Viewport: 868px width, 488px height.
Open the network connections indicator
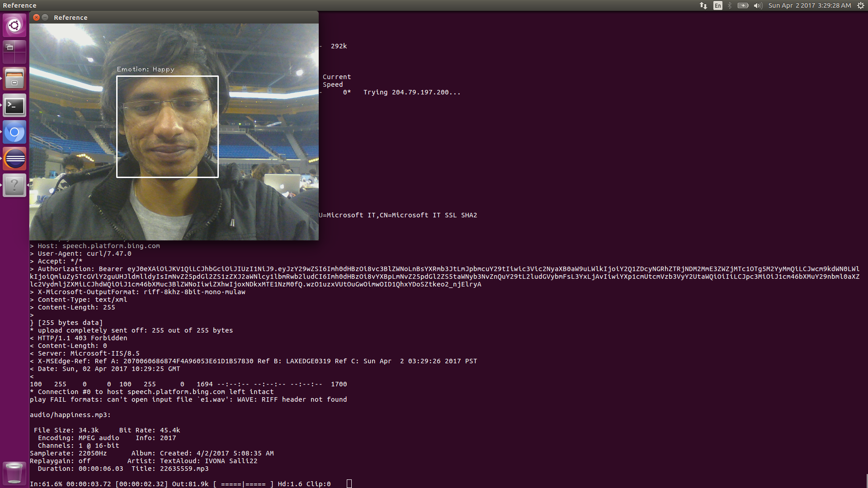tap(703, 5)
